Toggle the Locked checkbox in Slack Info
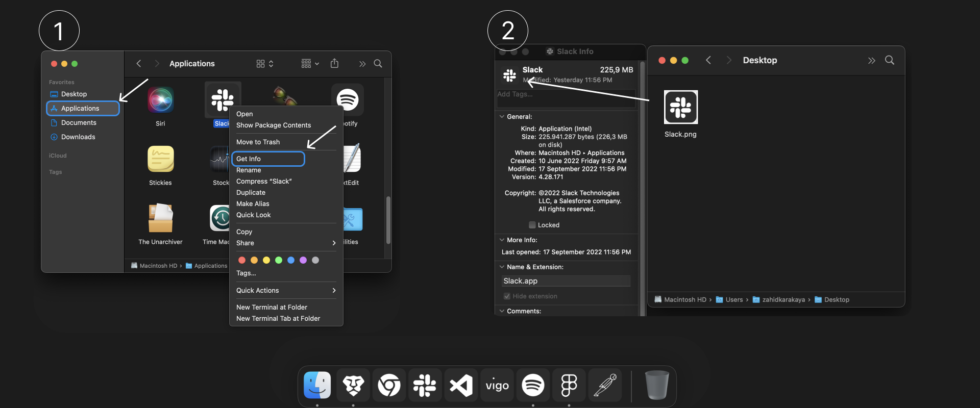 pos(532,225)
